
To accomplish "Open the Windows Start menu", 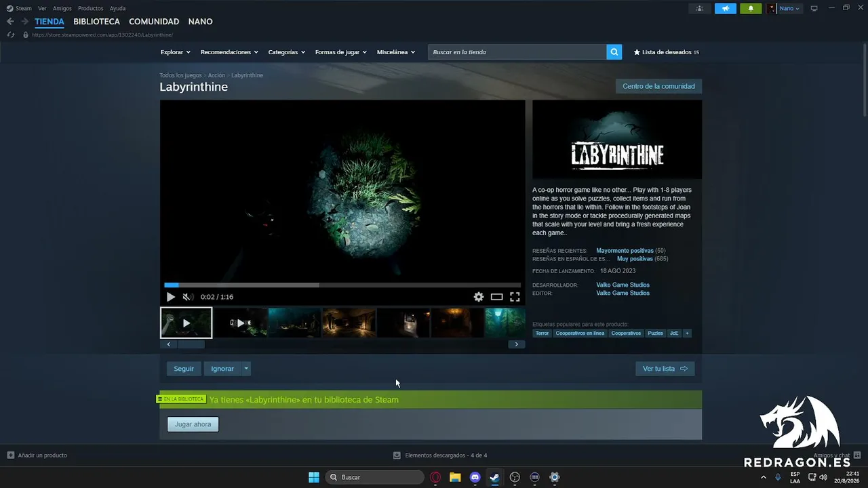I will coord(314,477).
